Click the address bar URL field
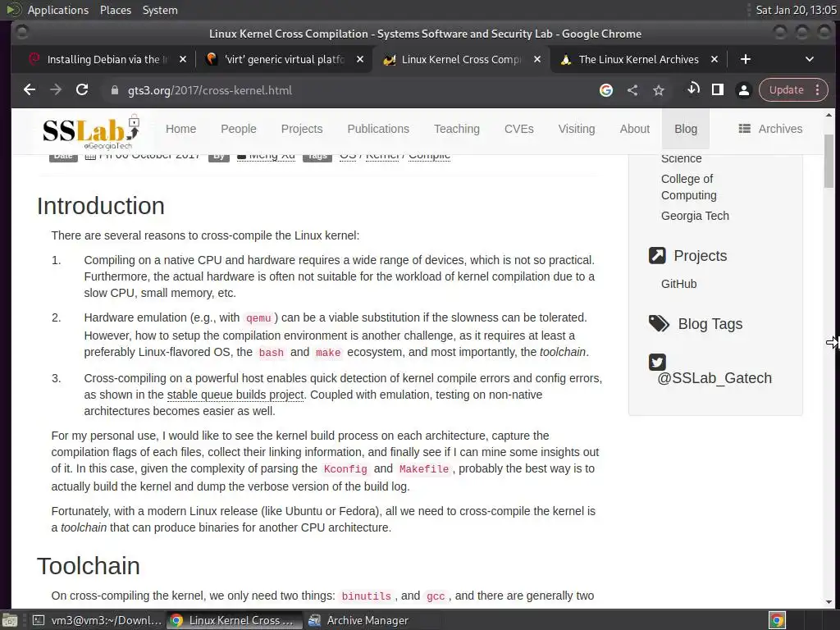Screen dimensions: 840x630 tap(348, 90)
